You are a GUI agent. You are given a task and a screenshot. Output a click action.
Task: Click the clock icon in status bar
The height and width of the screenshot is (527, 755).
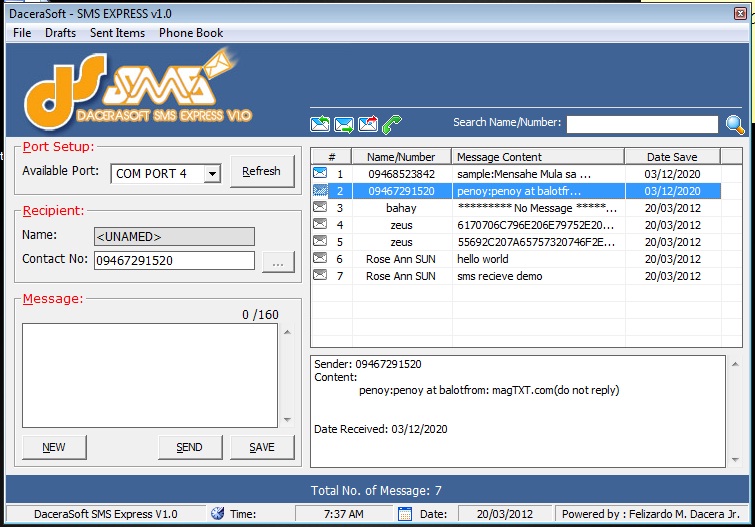click(x=218, y=514)
